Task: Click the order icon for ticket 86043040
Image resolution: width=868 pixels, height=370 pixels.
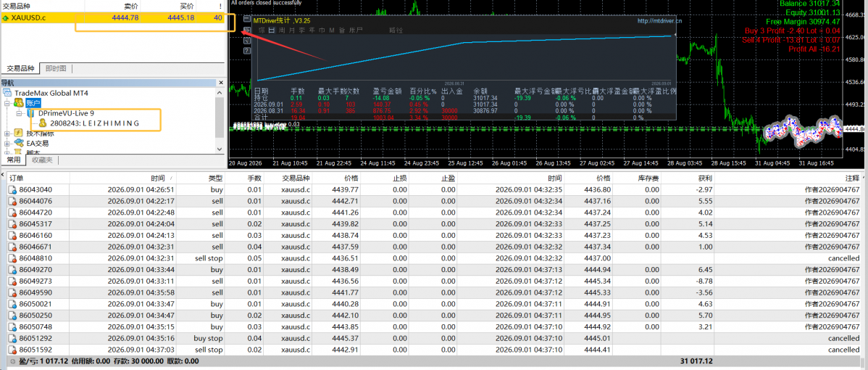Action: (x=12, y=189)
